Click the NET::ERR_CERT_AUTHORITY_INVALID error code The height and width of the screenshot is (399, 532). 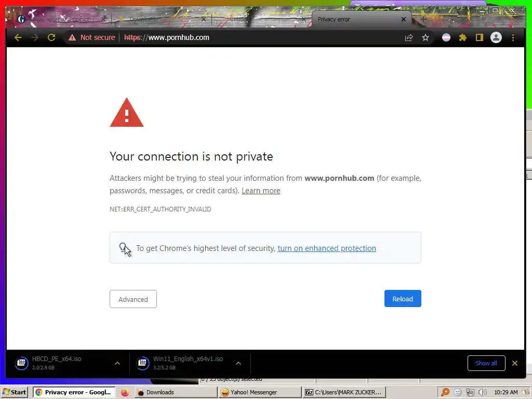point(160,209)
